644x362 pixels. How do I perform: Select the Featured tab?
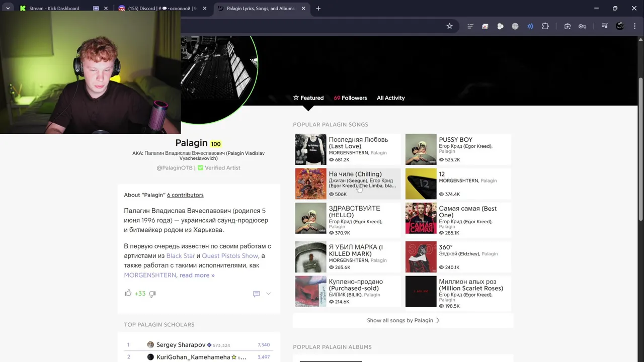pos(308,98)
